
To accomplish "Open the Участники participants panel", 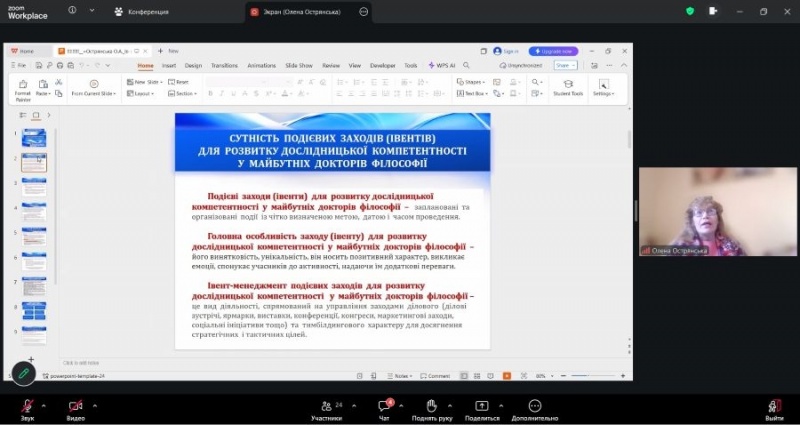I will pos(326,406).
